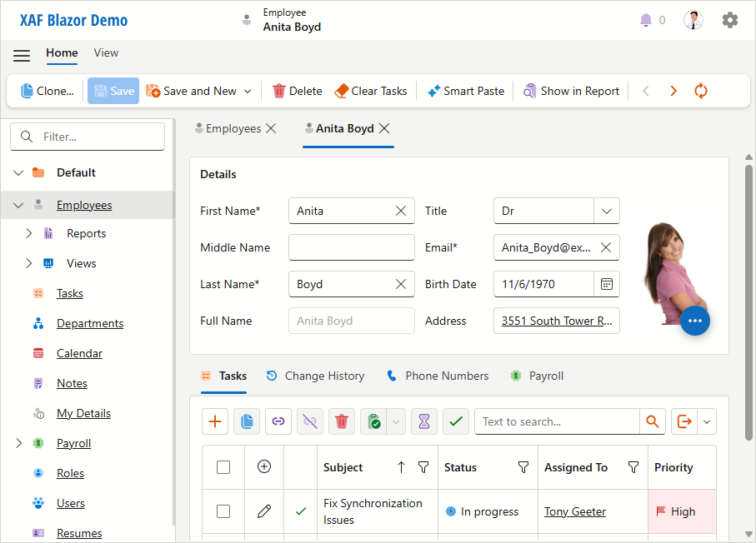This screenshot has height=543, width=756.
Task: Switch to the View ribbon tab
Action: tap(106, 53)
